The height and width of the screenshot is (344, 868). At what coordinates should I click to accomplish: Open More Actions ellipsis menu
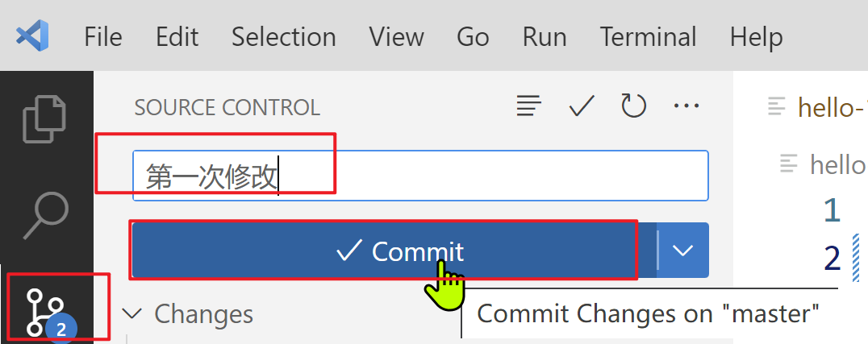tap(686, 105)
